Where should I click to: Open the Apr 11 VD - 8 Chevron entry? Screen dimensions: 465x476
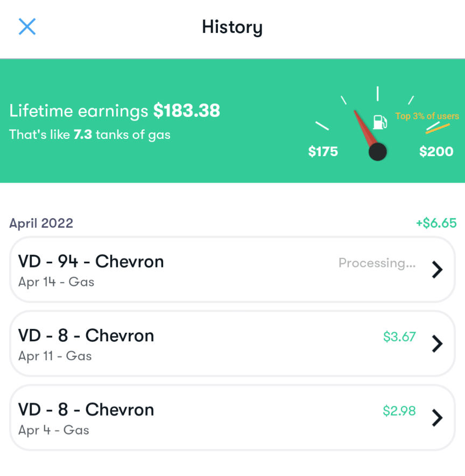(86, 336)
